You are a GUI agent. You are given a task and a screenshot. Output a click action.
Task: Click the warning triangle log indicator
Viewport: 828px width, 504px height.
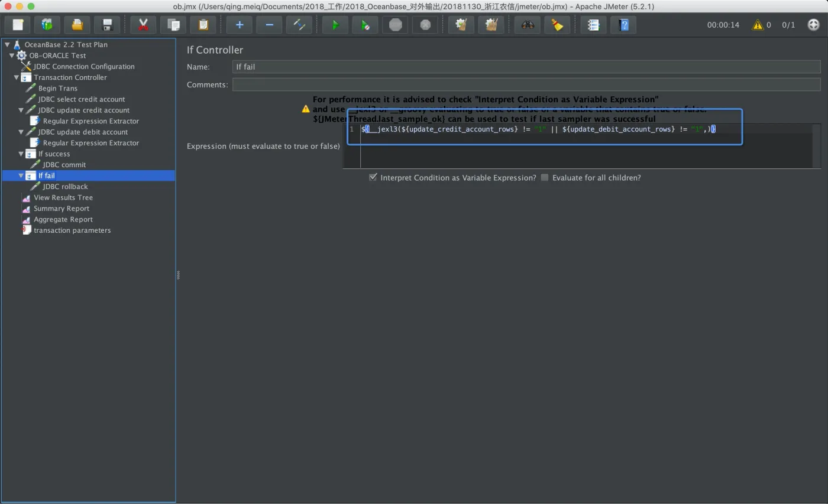(x=758, y=25)
